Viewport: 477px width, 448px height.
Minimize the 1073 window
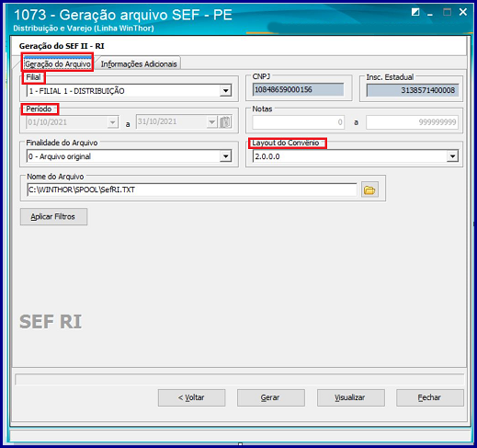(430, 14)
